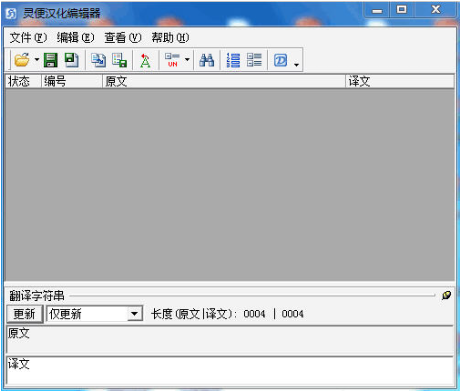Open the 文件(F) menu
460x391 pixels.
pos(28,38)
